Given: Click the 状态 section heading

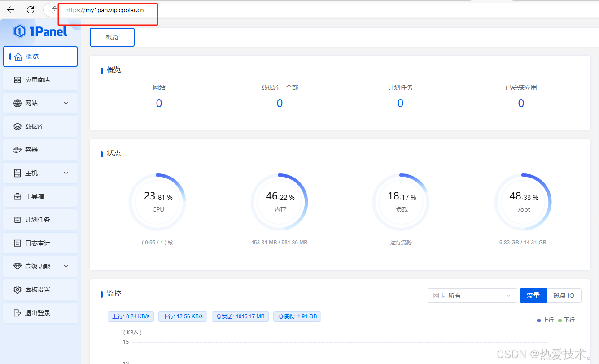Looking at the screenshot, I should [x=114, y=153].
